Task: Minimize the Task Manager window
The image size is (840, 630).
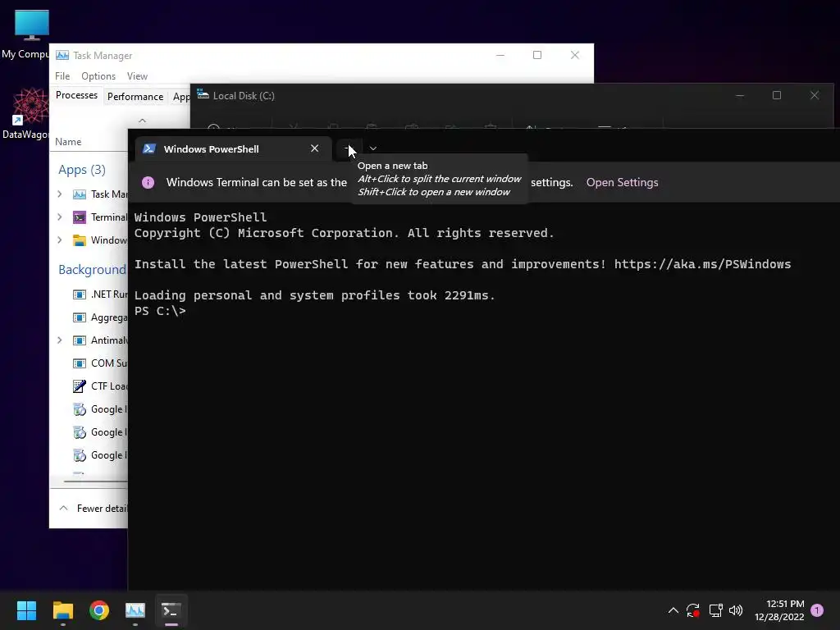Action: coord(500,55)
